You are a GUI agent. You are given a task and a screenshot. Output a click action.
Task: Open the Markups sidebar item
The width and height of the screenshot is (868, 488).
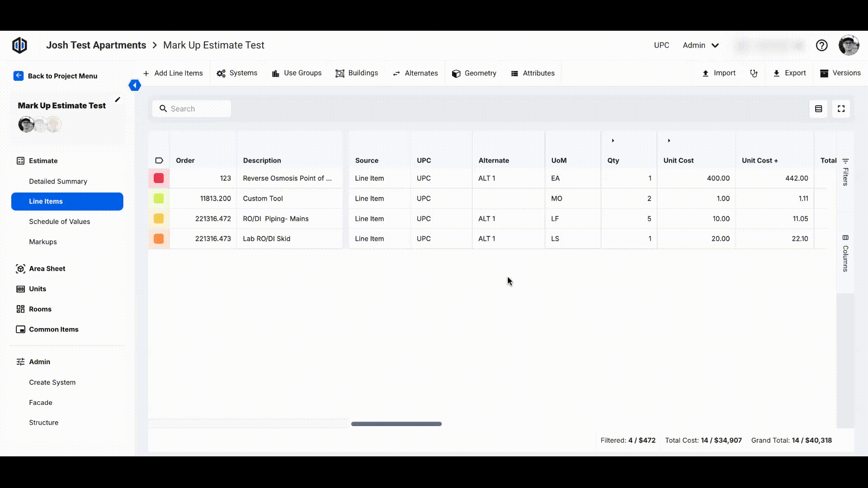pyautogui.click(x=43, y=242)
